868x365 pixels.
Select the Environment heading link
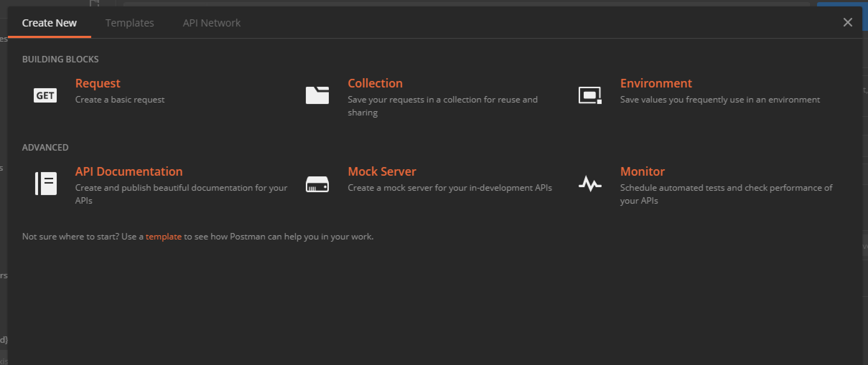pyautogui.click(x=656, y=83)
